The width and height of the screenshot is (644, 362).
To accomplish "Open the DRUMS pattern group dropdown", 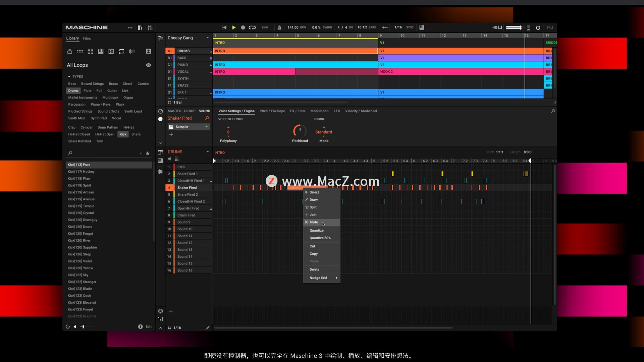I will coord(208,152).
